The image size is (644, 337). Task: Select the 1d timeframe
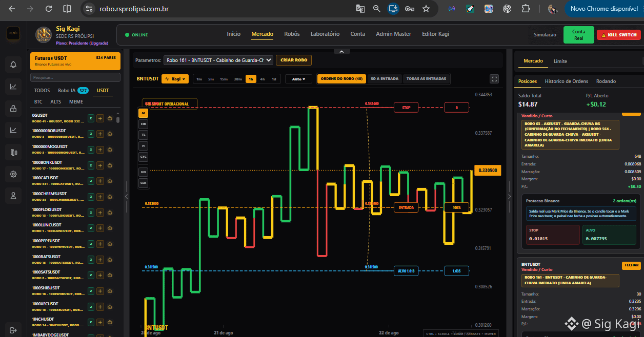click(x=274, y=79)
